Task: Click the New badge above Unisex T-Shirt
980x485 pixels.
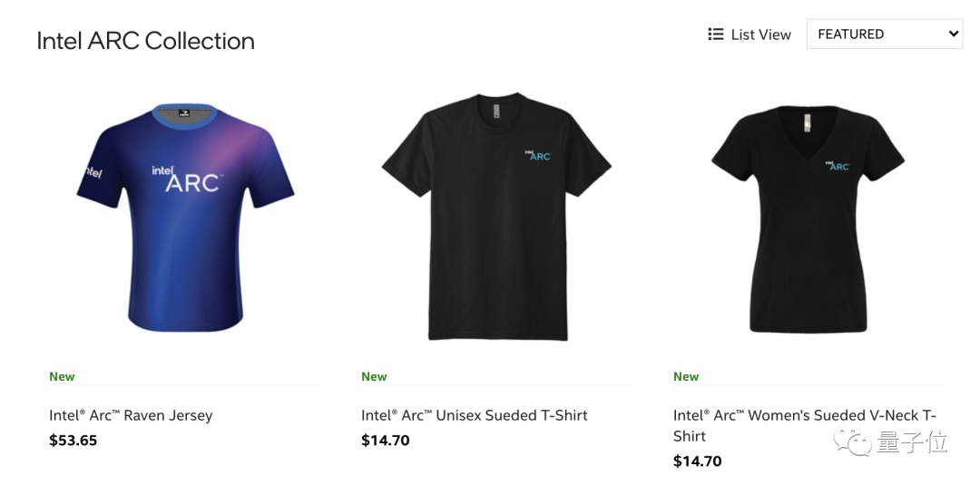Action: [x=374, y=376]
